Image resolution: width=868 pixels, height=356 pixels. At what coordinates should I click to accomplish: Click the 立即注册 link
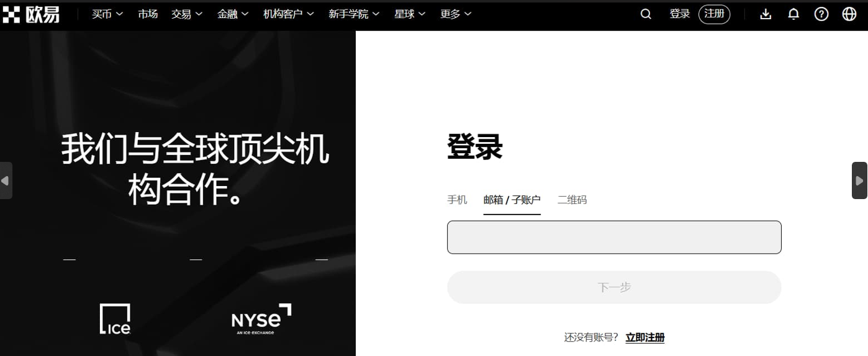644,337
